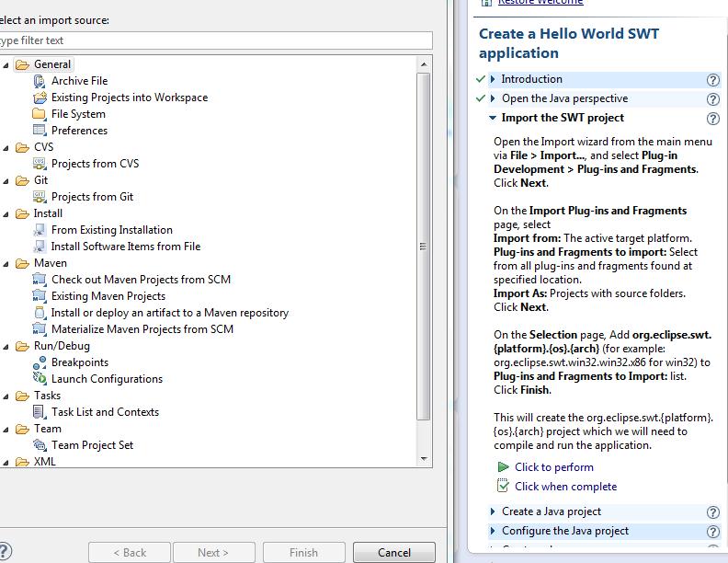This screenshot has width=728, height=563.
Task: Expand the Introduction cheat sheet step
Action: [493, 79]
